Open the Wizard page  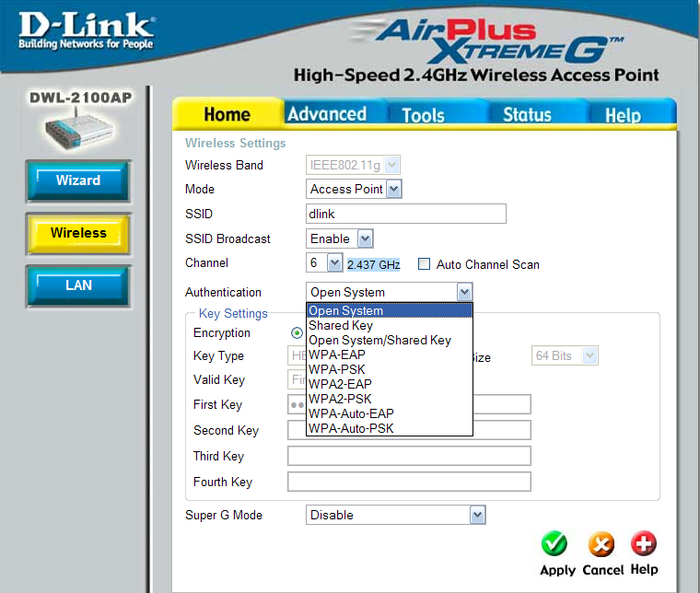(78, 180)
